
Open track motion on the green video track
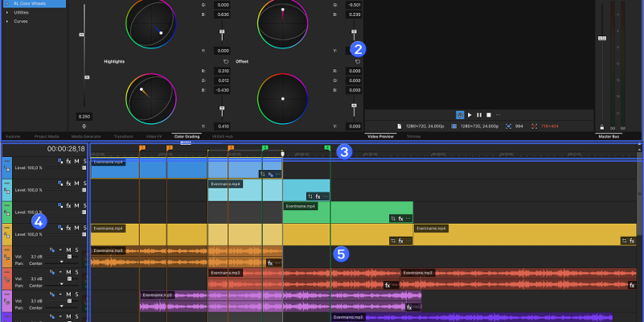click(60, 205)
